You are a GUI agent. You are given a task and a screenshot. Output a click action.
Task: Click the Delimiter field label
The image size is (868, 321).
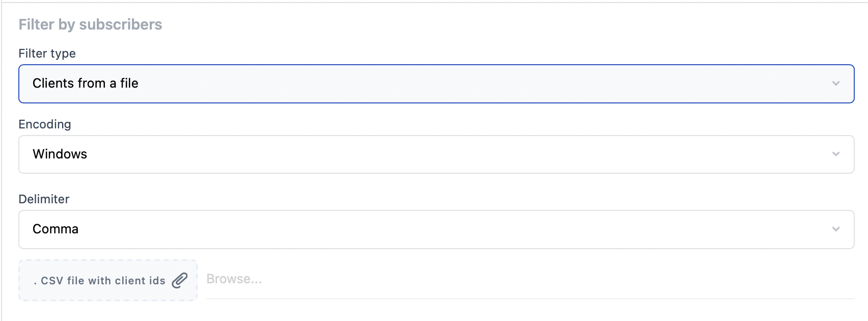(44, 199)
